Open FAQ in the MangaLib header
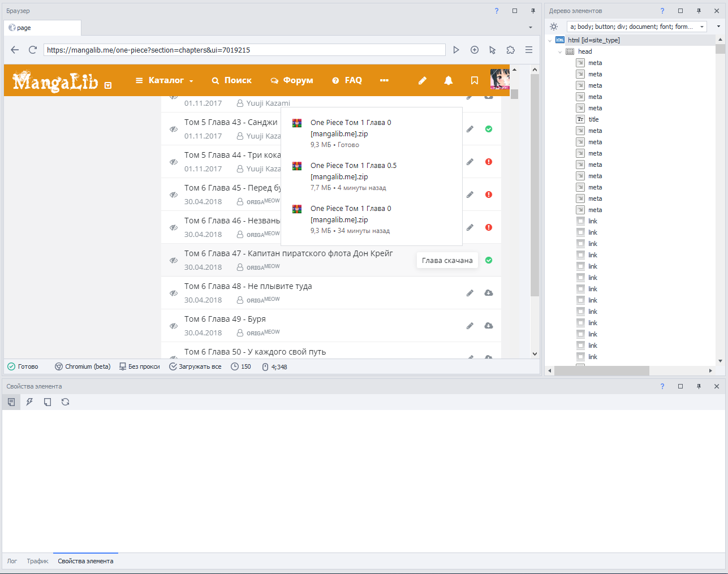The image size is (728, 574). pos(347,80)
